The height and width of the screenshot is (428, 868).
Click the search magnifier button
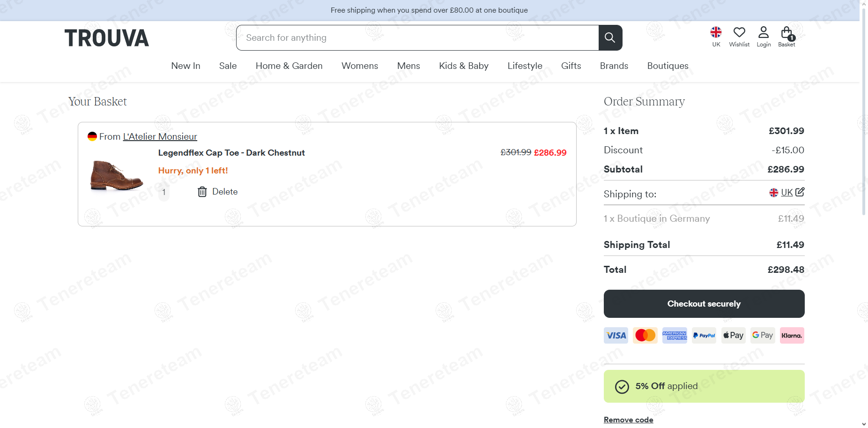(x=610, y=38)
